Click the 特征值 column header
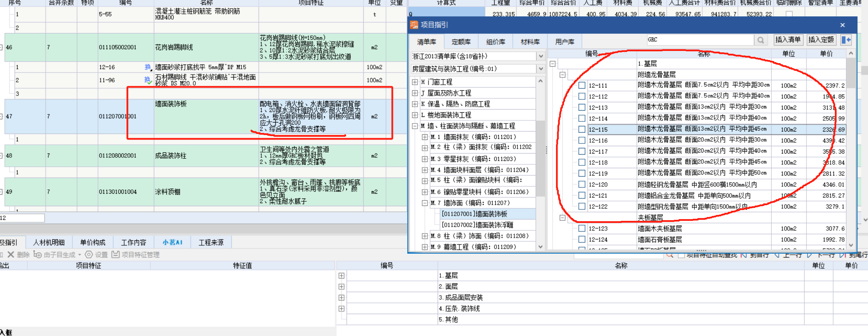This screenshot has height=336, width=868. (242, 266)
